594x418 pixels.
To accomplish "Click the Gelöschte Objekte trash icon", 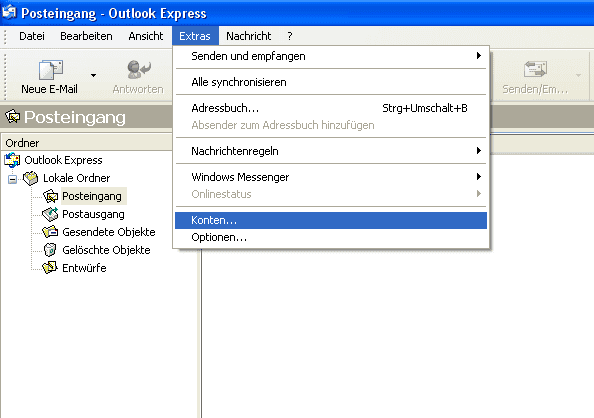I will (50, 249).
